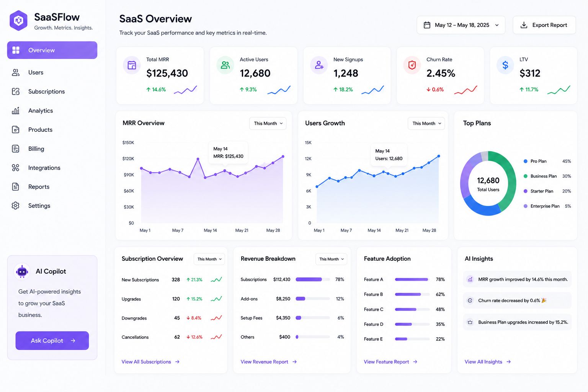The image size is (588, 392).
Task: Click the AI Copilot robot icon
Action: [22, 271]
